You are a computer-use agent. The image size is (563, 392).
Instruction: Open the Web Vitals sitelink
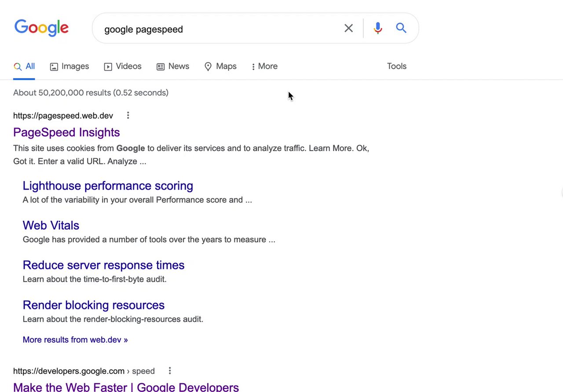[51, 225]
